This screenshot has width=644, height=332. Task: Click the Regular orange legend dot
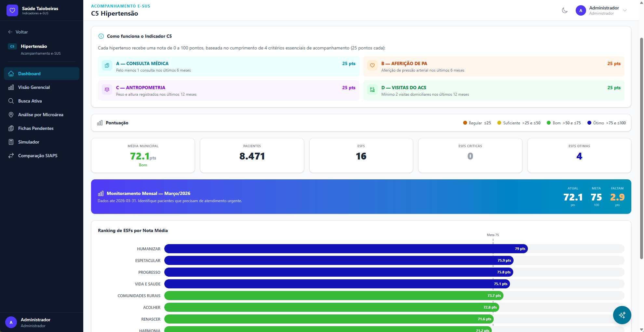(465, 123)
